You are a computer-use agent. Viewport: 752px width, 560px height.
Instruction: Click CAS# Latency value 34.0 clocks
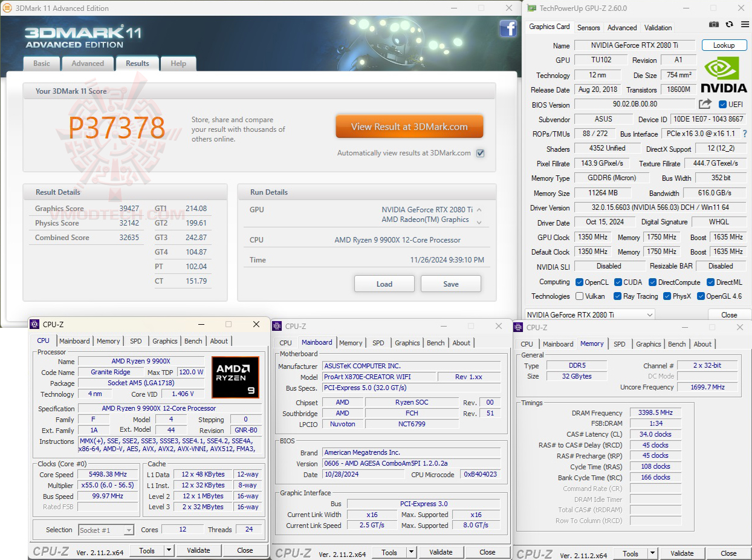655,434
